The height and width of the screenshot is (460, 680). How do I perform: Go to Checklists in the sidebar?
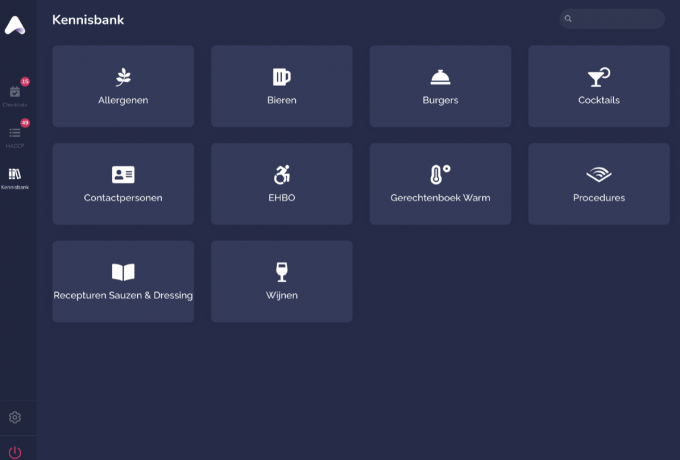[15, 94]
